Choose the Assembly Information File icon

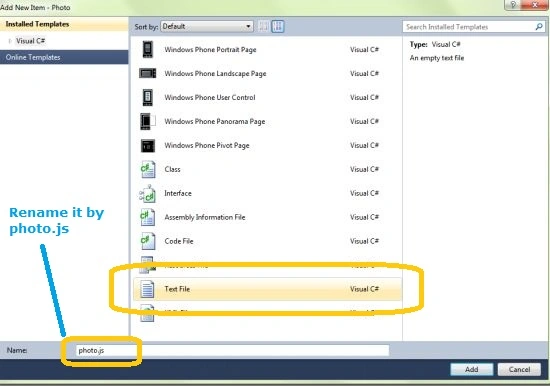(148, 217)
